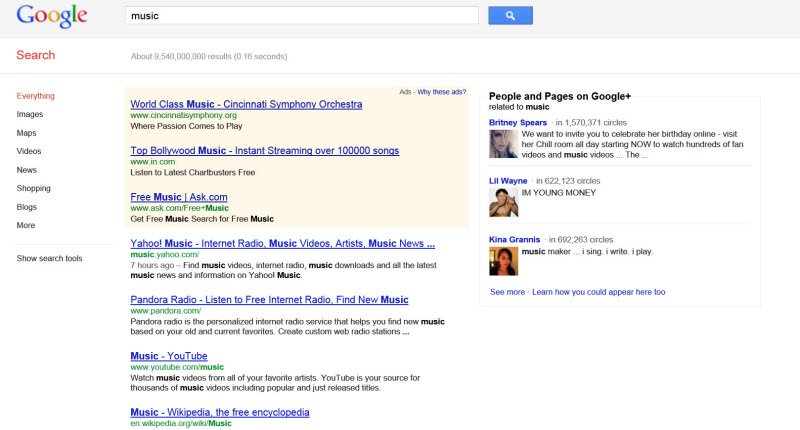
Task: Open Yahoo! Music result link
Action: (282, 243)
